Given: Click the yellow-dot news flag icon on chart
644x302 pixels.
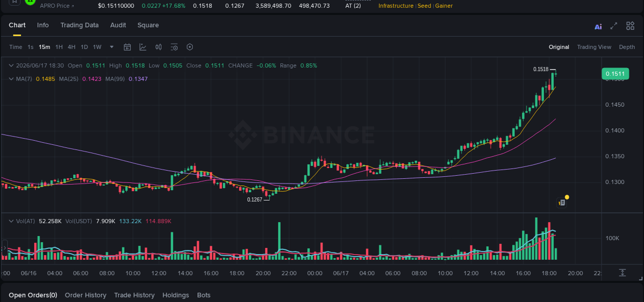Looking at the screenshot, I should [x=563, y=202].
